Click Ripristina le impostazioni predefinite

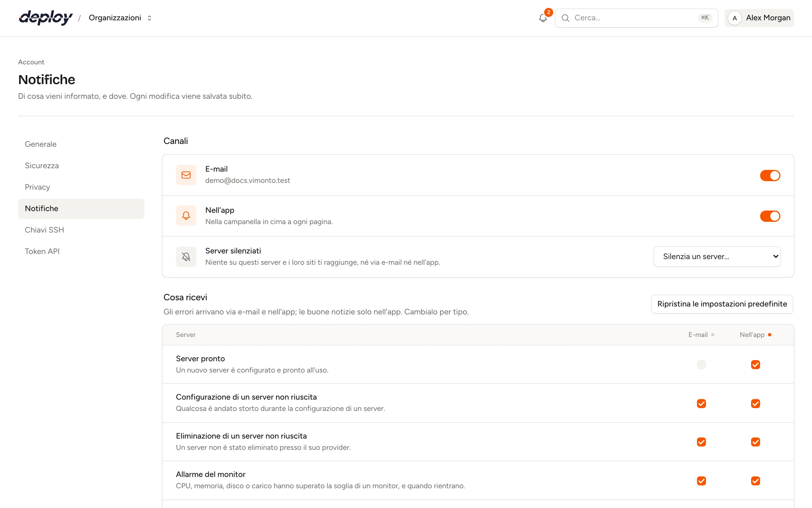[x=722, y=304]
